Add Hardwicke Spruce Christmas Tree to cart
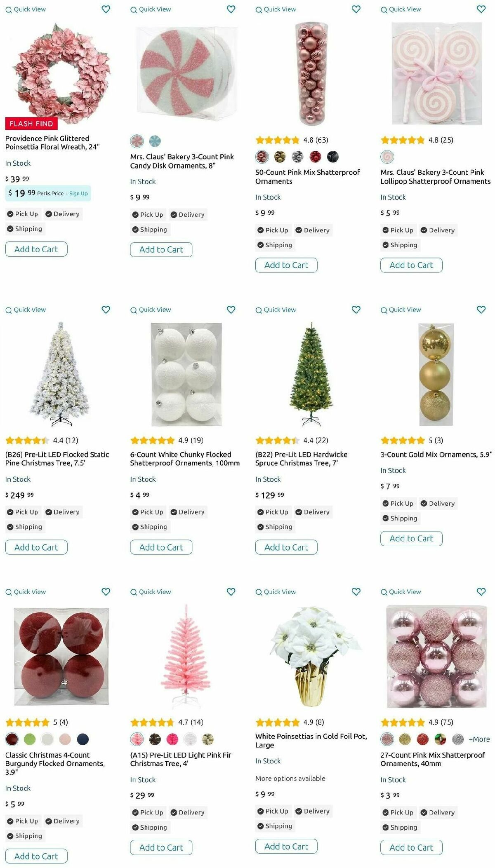 coord(286,547)
